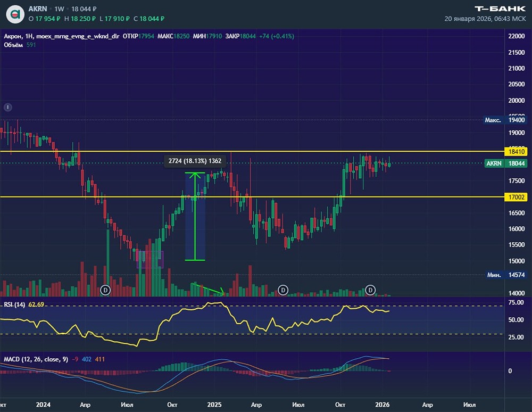Click the 'Макс. 19400' axis label
The height and width of the screenshot is (412, 532).
505,120
